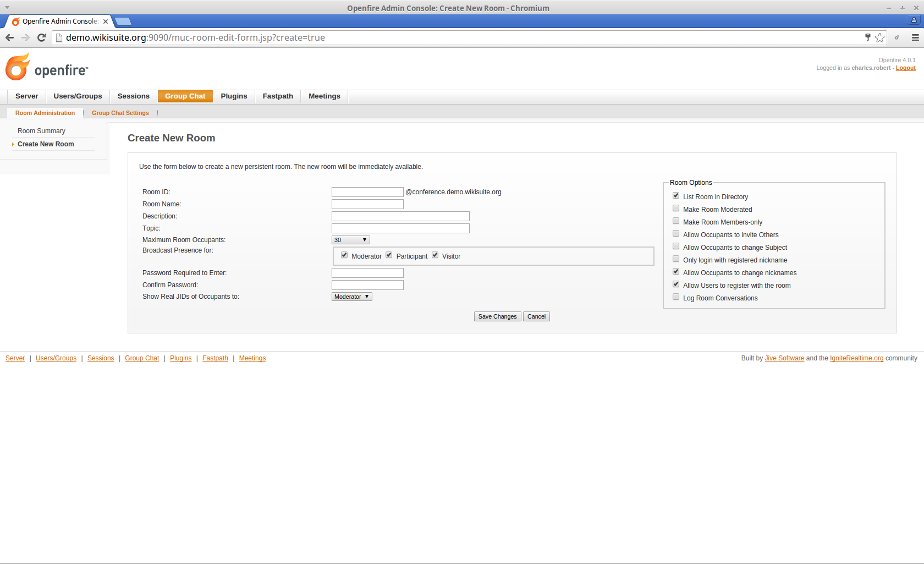Reload the page with the refresh icon
Viewport: 924px width, 564px height.
tap(41, 37)
